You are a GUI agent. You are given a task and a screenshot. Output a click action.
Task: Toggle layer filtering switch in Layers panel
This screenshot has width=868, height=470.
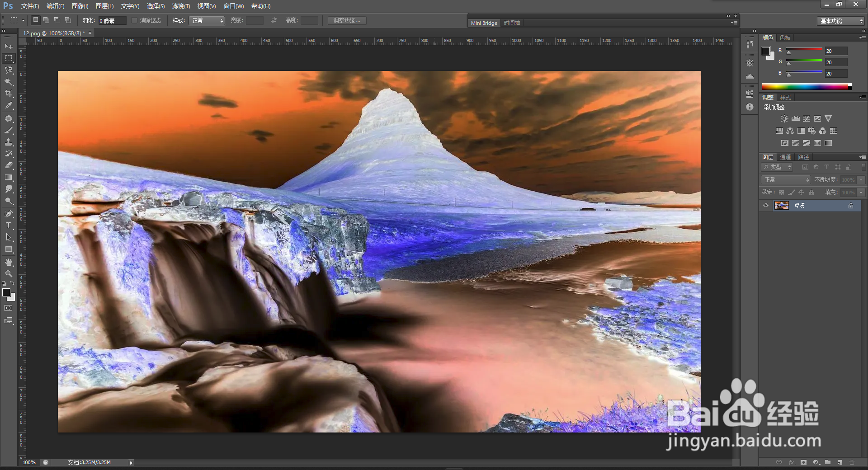863,167
